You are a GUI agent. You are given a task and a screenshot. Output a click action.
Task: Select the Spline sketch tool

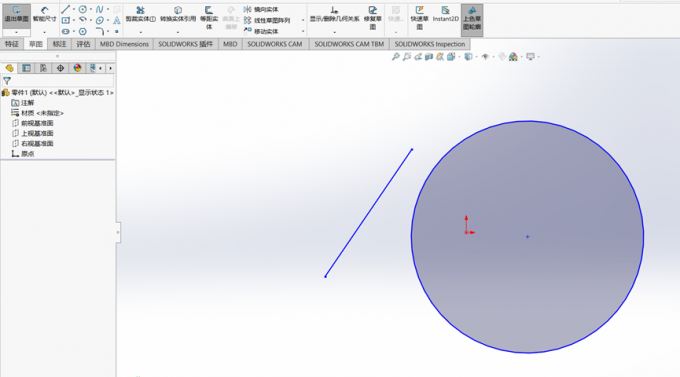pyautogui.click(x=100, y=9)
